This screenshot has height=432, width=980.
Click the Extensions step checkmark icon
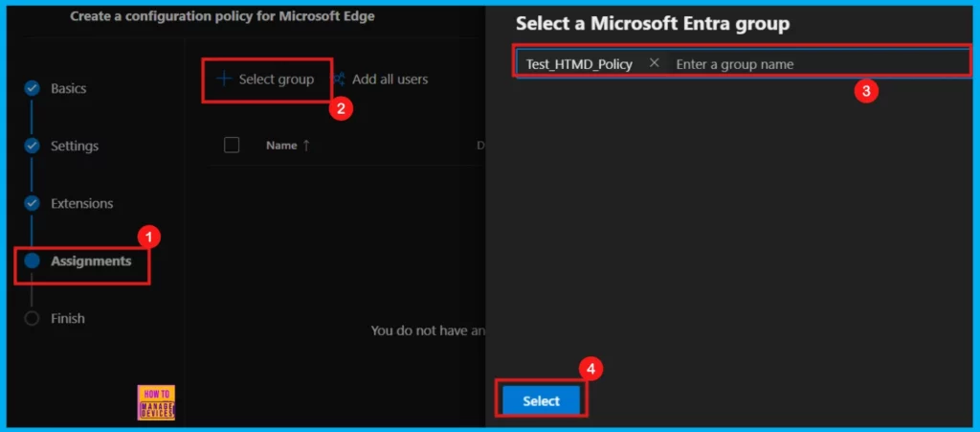pos(32,203)
